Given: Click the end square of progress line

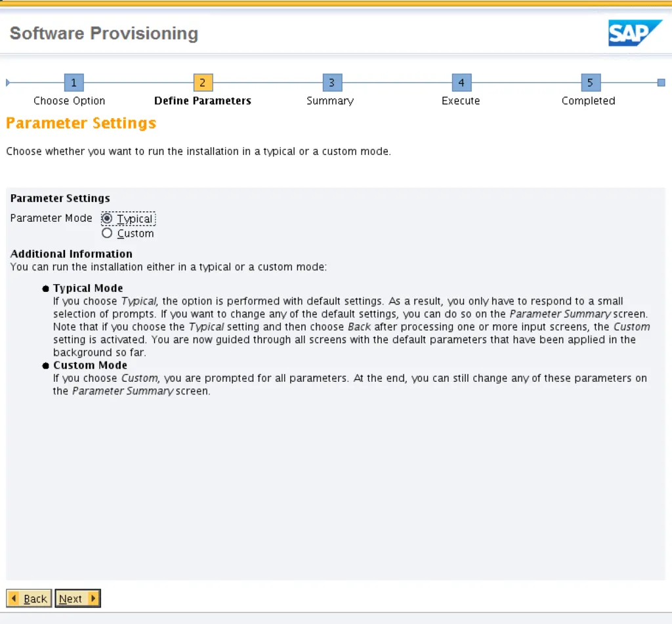Looking at the screenshot, I should coord(661,83).
